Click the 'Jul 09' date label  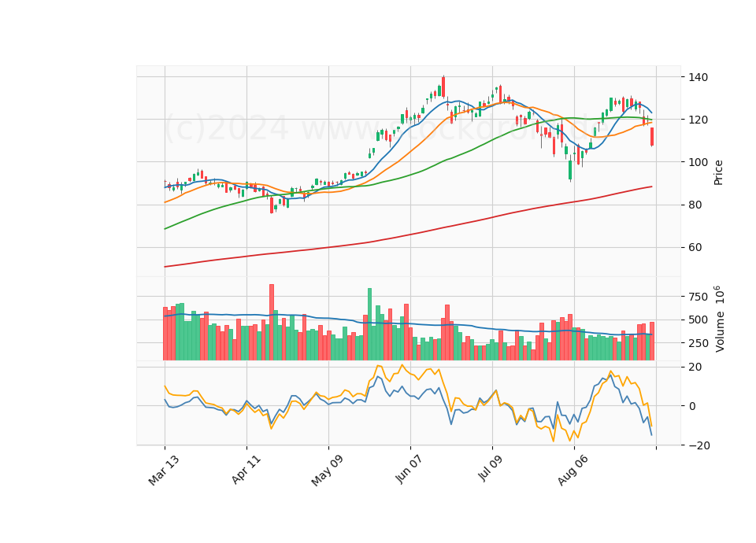[x=491, y=468]
